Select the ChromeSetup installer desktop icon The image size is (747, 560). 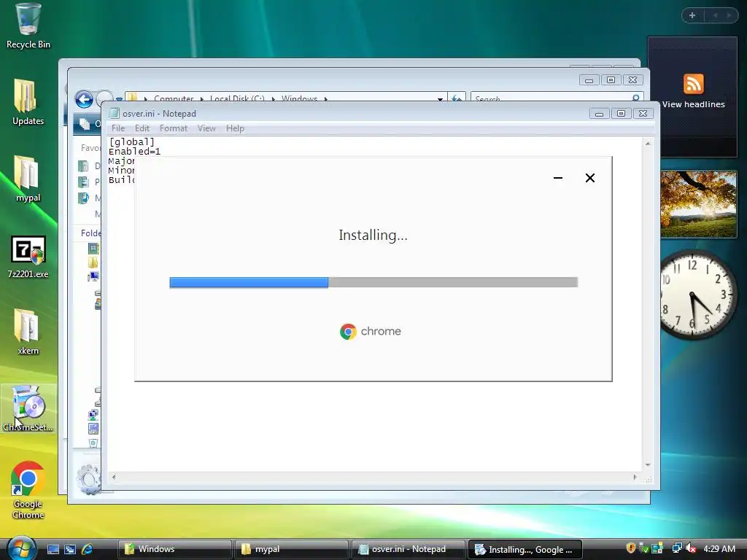coord(28,408)
